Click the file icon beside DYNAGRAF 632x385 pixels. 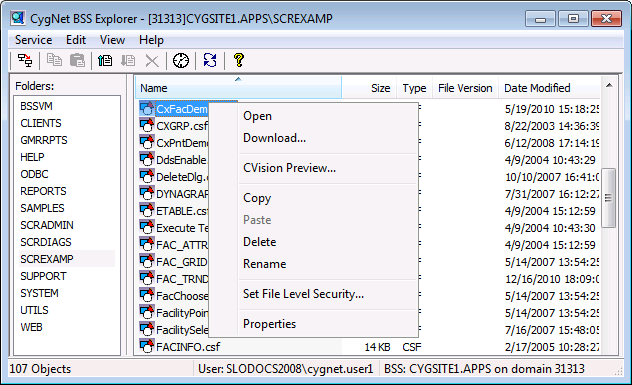pyautogui.click(x=147, y=193)
